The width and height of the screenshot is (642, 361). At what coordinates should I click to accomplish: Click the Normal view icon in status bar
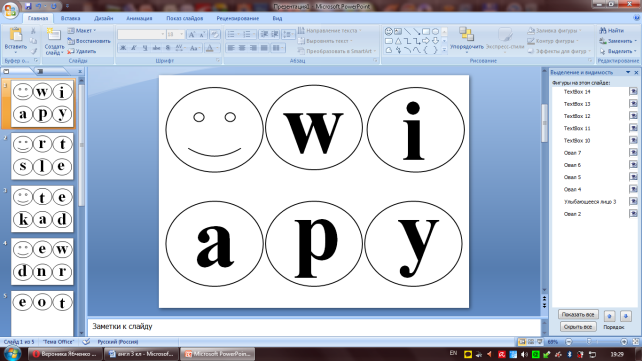point(522,342)
